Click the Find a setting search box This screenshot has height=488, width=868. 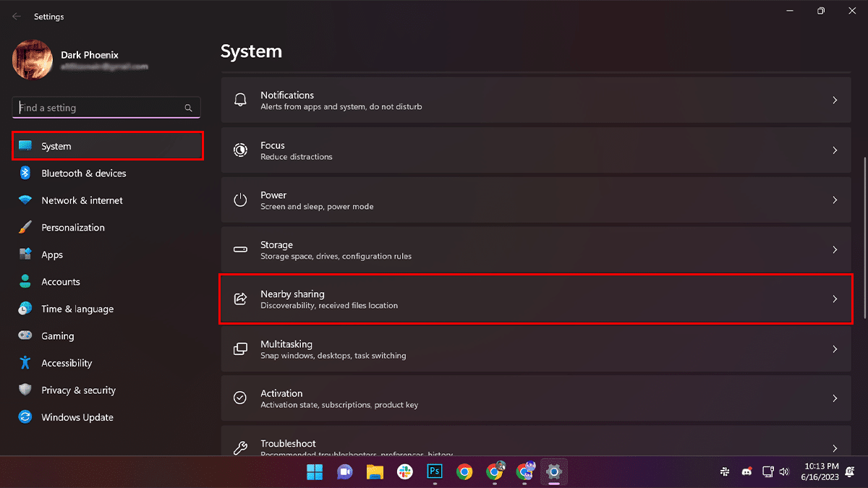(100, 108)
